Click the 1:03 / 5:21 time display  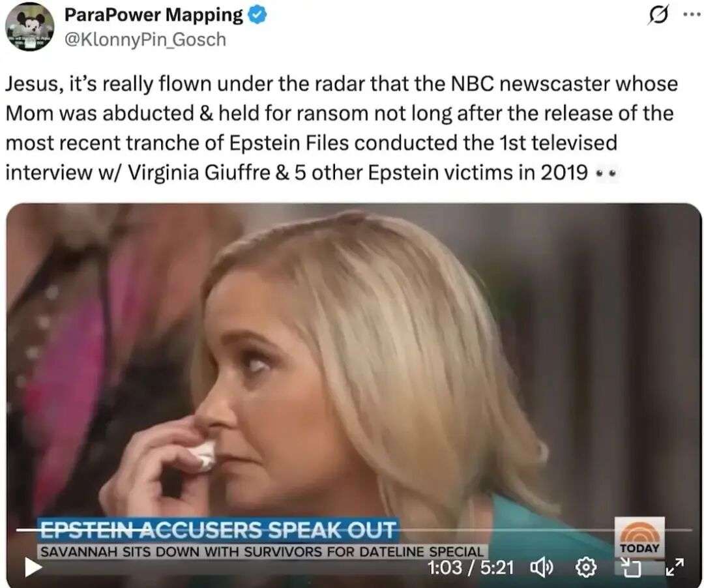(471, 568)
